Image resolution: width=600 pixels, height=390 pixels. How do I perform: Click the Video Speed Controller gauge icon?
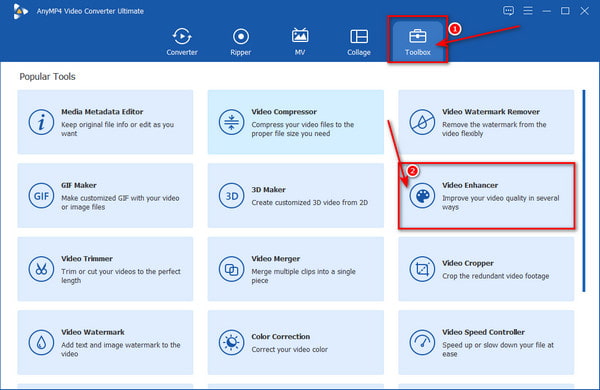coord(422,343)
